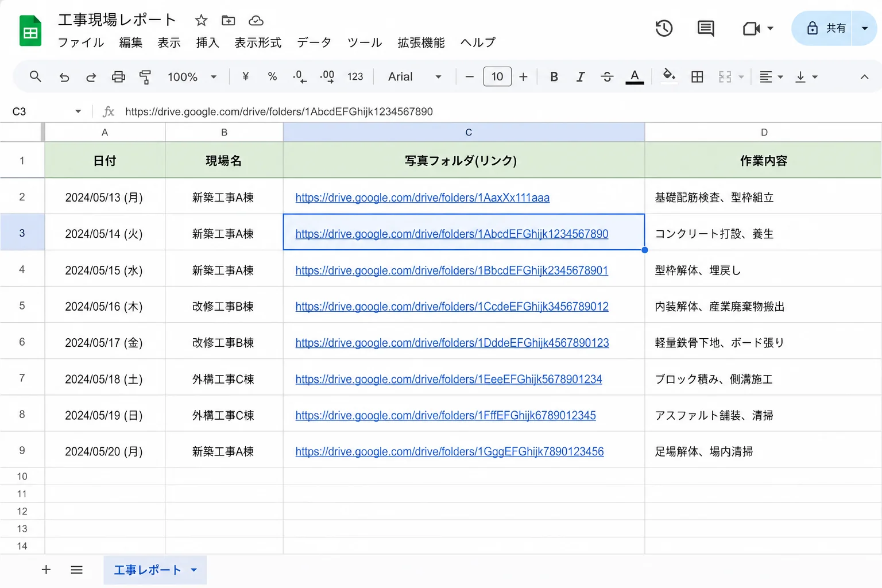Open the comments panel icon

pos(706,28)
